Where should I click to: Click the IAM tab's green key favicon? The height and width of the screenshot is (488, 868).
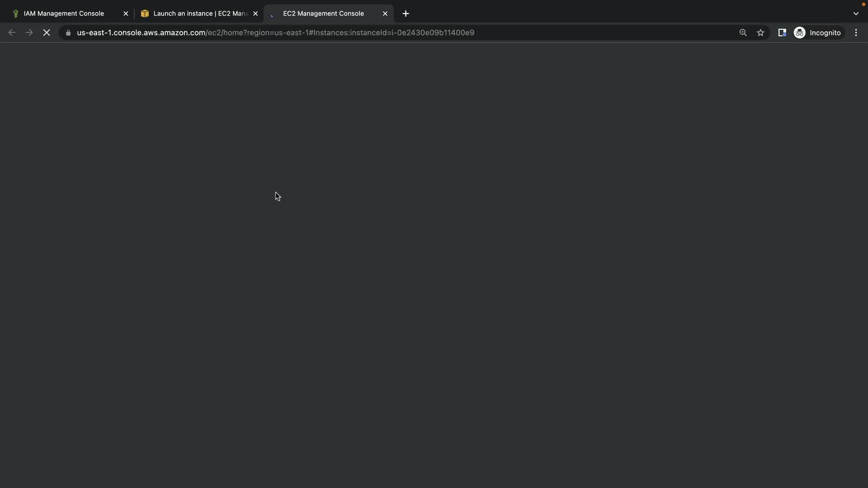(x=15, y=14)
